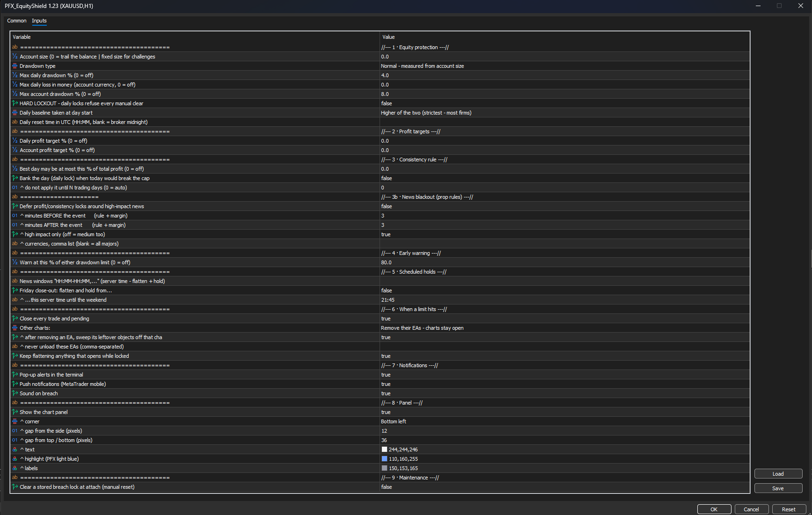Click the enum icon beside Other charts row

point(15,328)
